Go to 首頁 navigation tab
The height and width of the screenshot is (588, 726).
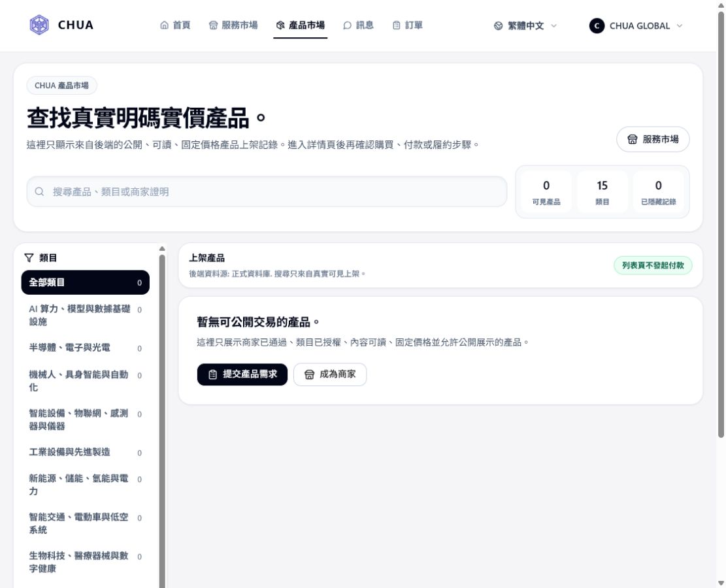(x=175, y=25)
